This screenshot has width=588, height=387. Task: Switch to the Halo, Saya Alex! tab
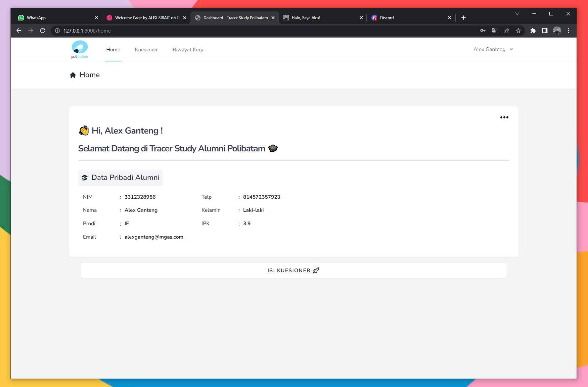tap(323, 17)
